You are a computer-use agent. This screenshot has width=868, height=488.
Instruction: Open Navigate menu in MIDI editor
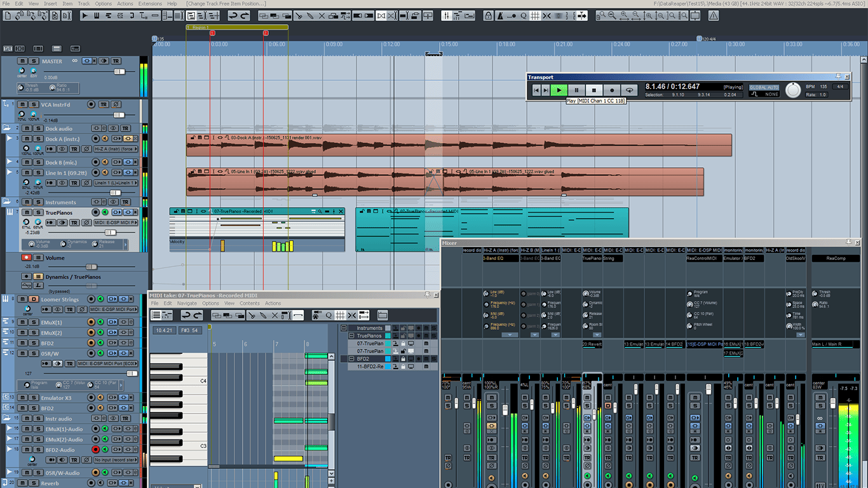[x=187, y=303]
